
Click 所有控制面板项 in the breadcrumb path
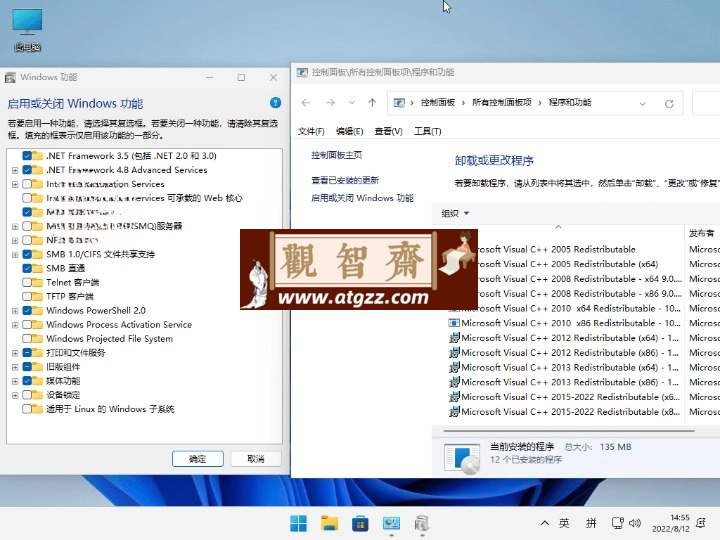[x=501, y=102]
